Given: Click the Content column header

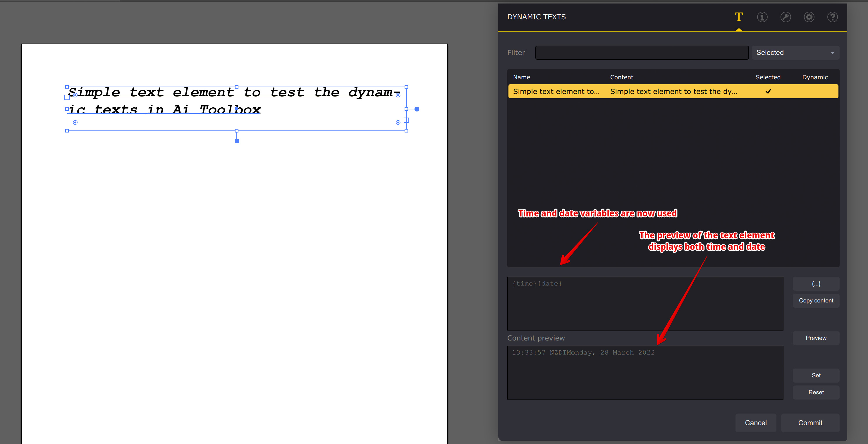Looking at the screenshot, I should pos(622,77).
